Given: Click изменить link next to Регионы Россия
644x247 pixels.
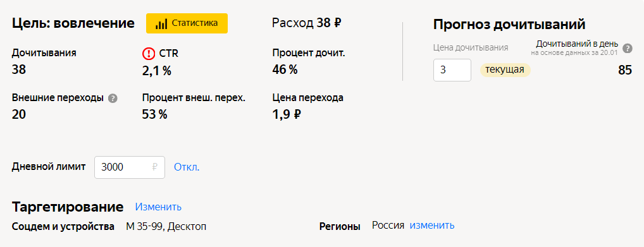Looking at the screenshot, I should pos(432,226).
